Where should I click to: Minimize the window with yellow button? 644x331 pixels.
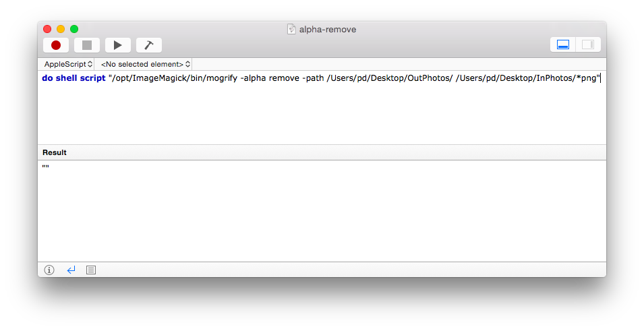click(61, 29)
